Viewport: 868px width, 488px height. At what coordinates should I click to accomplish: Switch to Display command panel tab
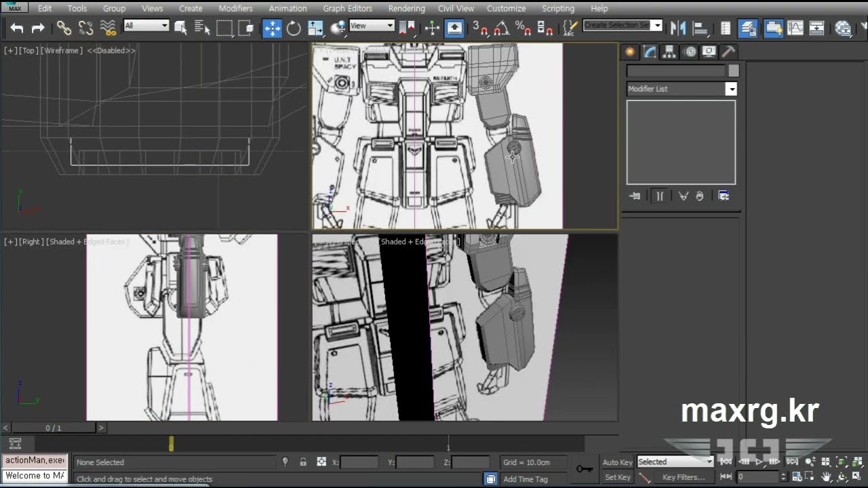pos(709,52)
